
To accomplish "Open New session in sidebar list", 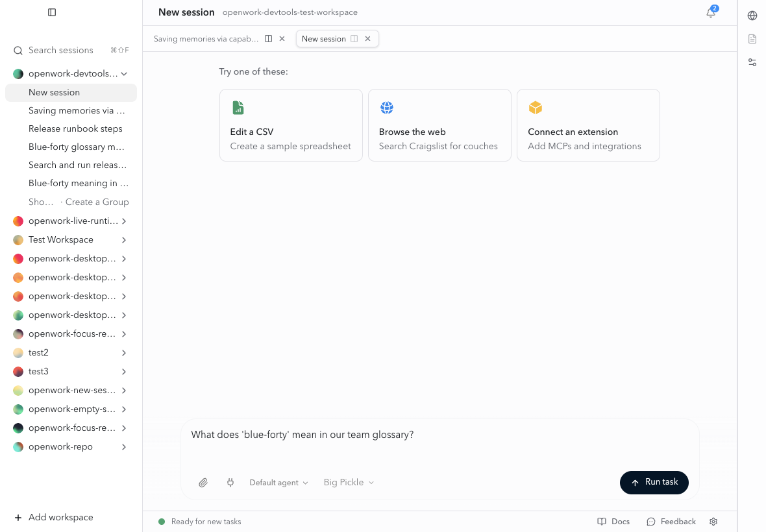I will [71, 92].
